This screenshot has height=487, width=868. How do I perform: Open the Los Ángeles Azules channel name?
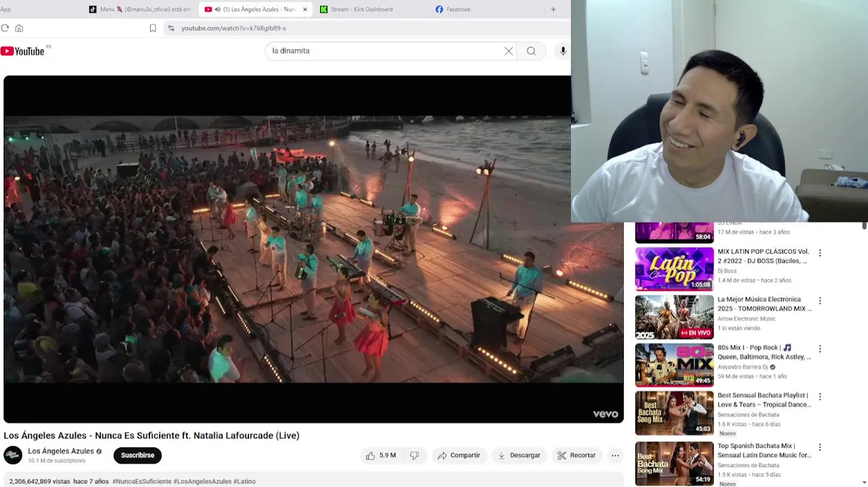(61, 451)
